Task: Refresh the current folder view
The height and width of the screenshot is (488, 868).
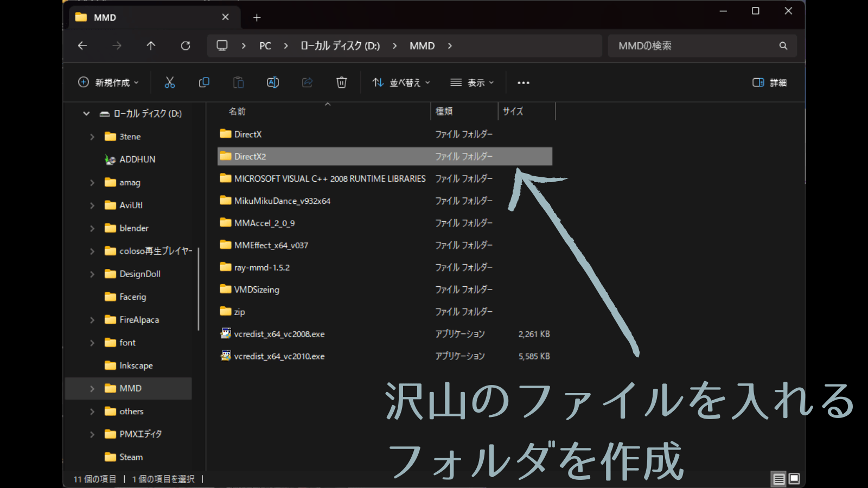Action: pyautogui.click(x=186, y=46)
